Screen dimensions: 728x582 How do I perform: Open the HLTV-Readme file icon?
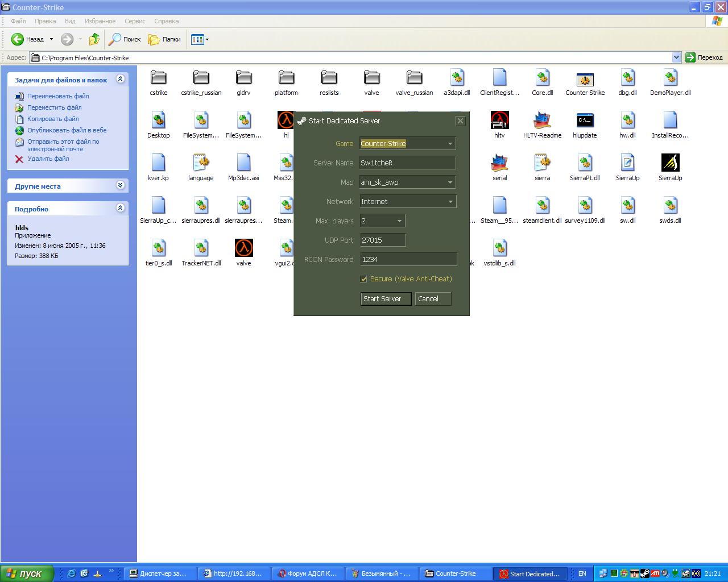pos(542,120)
